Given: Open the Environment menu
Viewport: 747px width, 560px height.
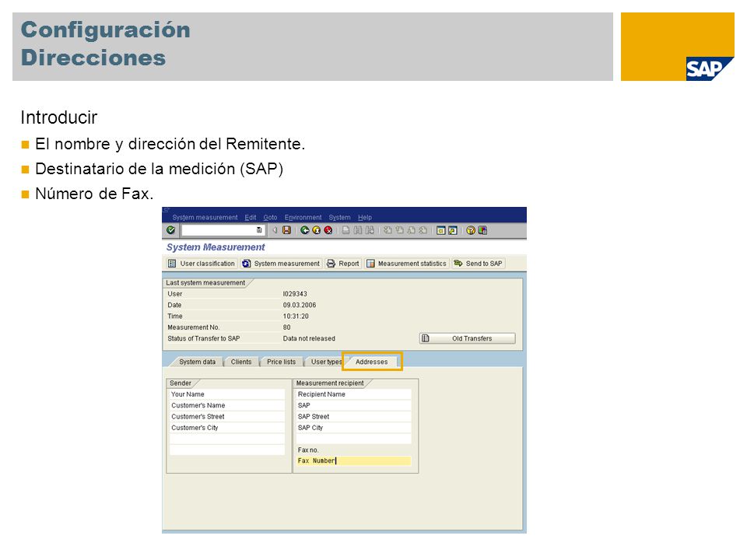Looking at the screenshot, I should tap(303, 218).
